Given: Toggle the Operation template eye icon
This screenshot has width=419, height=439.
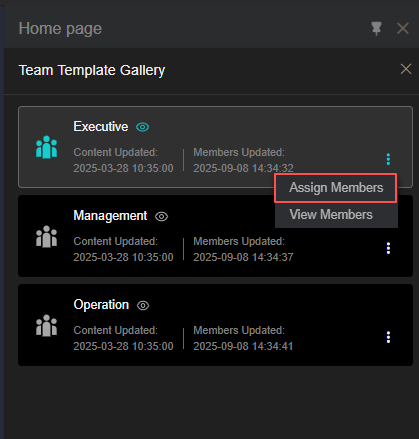Looking at the screenshot, I should (x=143, y=305).
